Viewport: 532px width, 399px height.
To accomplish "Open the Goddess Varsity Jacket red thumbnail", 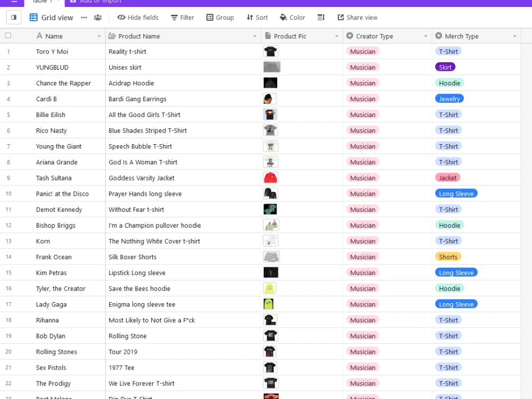I will coord(270,178).
